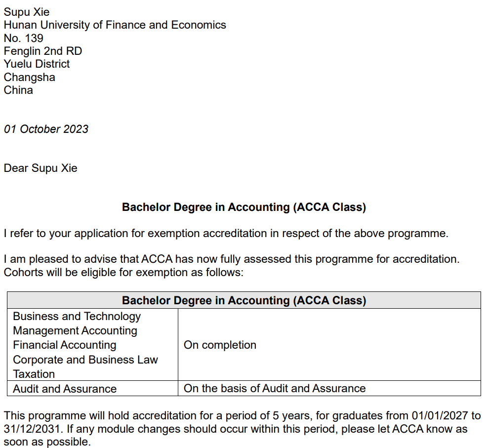Click the recipient name 'Supu Xie' at top
Image resolution: width=488 pixels, height=448 pixels.
27,12
